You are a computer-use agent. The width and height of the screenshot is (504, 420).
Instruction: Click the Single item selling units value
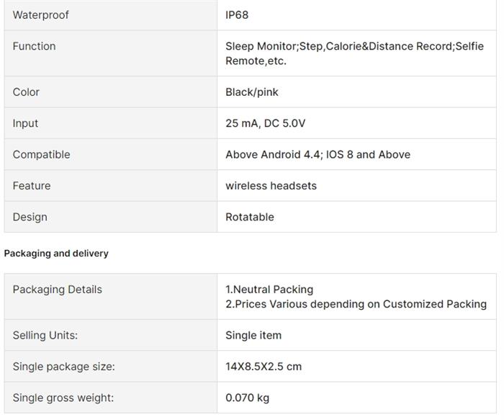pyautogui.click(x=253, y=335)
